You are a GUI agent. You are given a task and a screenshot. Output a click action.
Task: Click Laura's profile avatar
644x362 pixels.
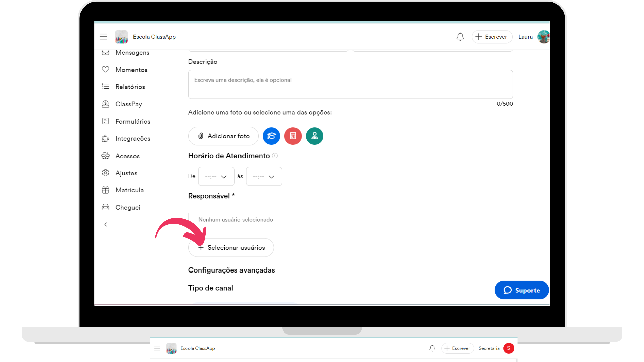[x=543, y=37]
